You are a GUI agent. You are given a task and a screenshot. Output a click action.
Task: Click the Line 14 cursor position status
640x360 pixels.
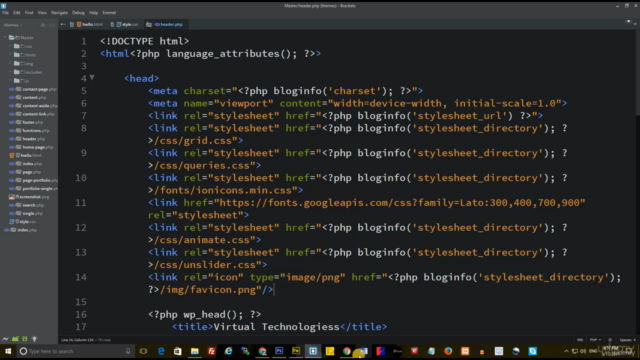click(78, 340)
